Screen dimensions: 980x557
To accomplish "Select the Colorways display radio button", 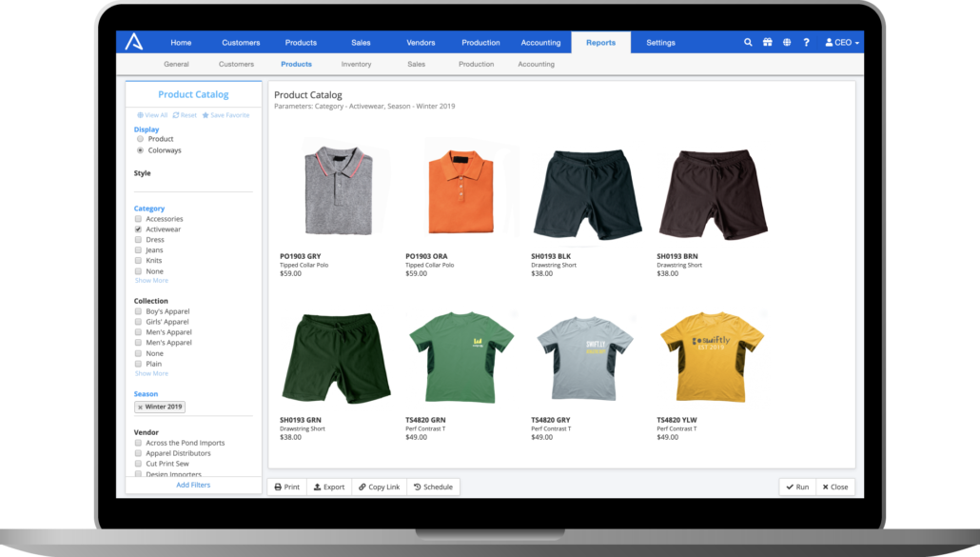I will click(140, 150).
